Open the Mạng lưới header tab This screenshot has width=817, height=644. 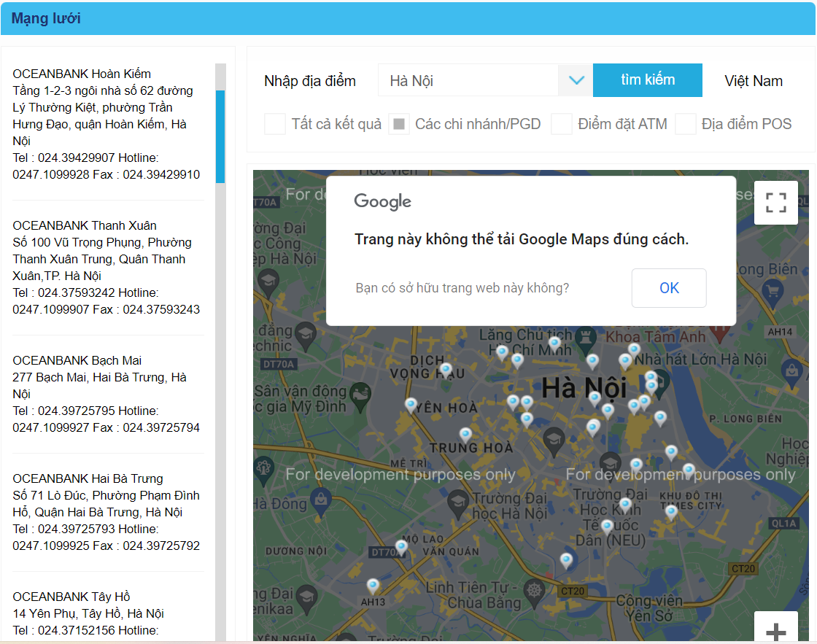(46, 18)
